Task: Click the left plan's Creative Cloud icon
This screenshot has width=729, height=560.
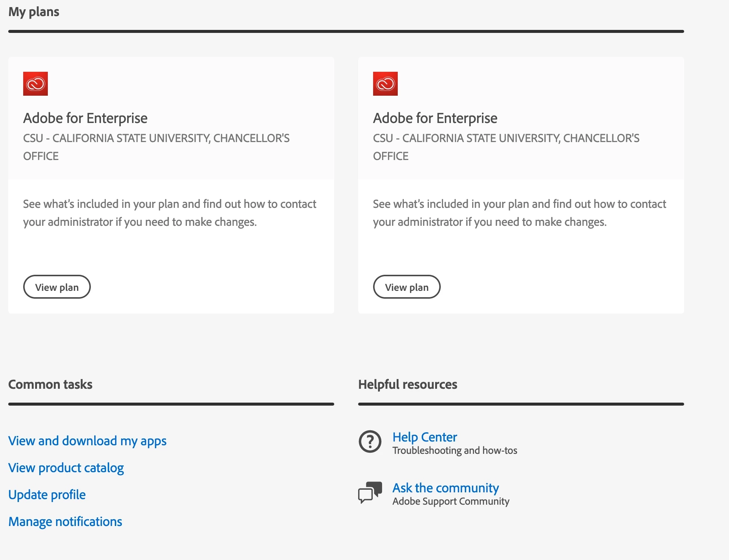Action: [36, 84]
